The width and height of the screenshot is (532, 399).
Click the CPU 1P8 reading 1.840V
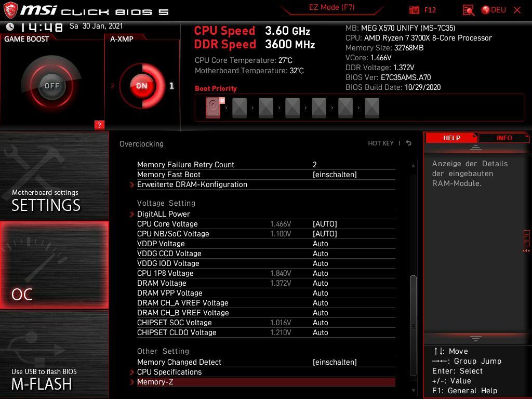[x=281, y=273]
